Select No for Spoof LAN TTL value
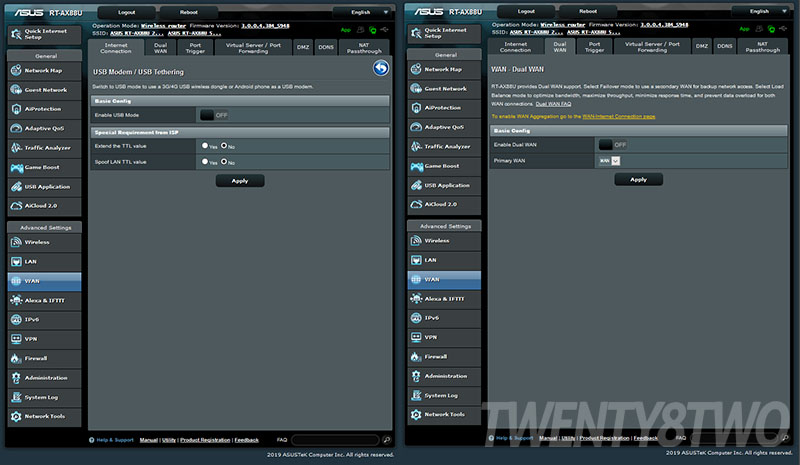The image size is (800, 465). (223, 161)
